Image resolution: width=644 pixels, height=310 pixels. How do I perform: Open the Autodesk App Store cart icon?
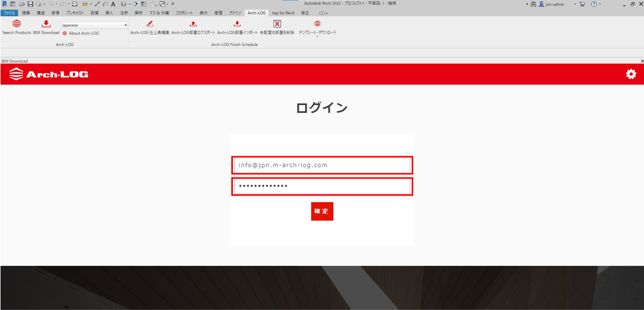(x=582, y=4)
